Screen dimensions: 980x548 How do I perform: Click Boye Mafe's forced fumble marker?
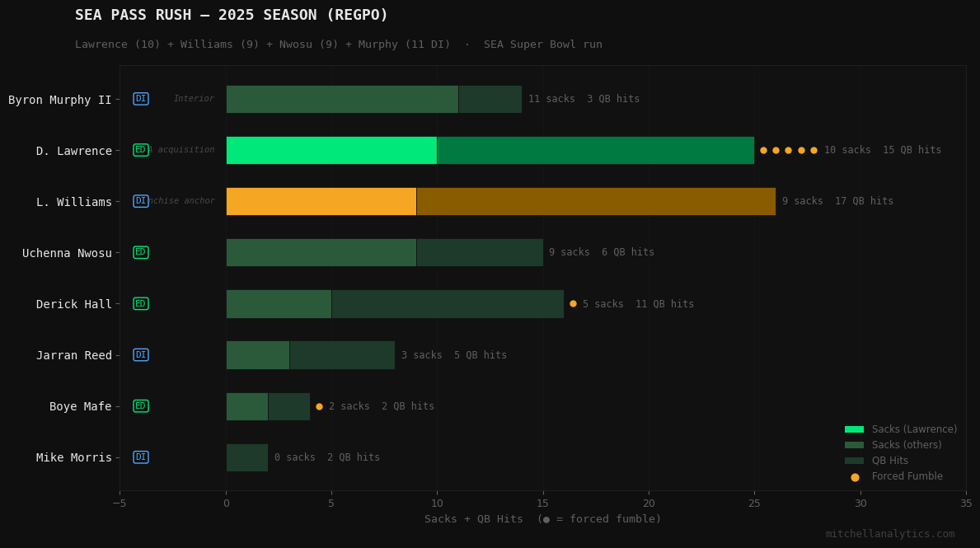pyautogui.click(x=319, y=406)
